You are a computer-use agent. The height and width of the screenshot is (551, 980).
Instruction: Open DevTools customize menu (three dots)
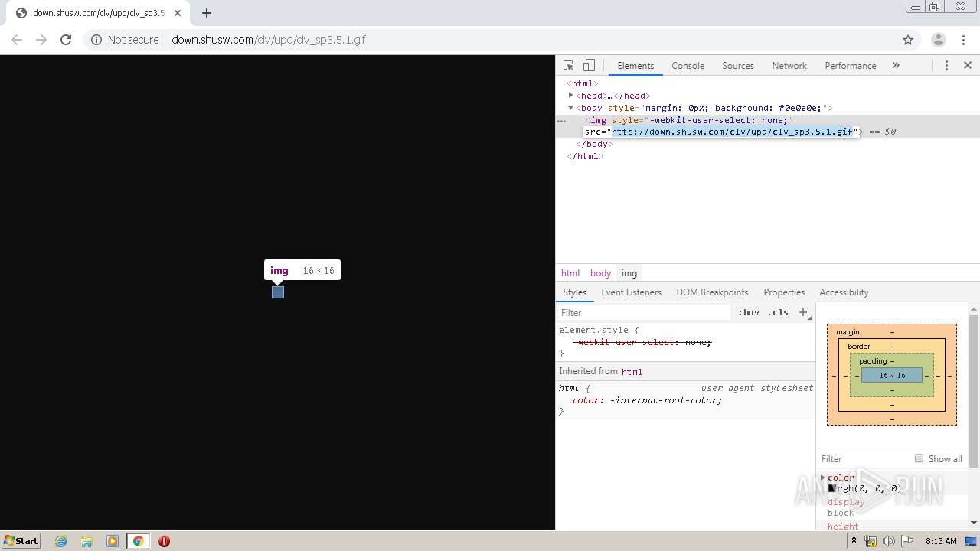(x=946, y=66)
